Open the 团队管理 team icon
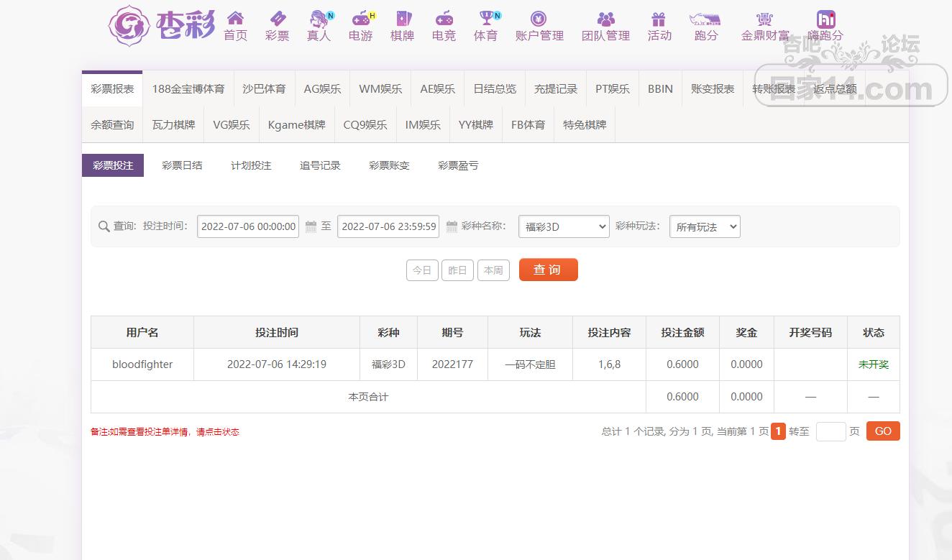The image size is (952, 560). coord(605,19)
